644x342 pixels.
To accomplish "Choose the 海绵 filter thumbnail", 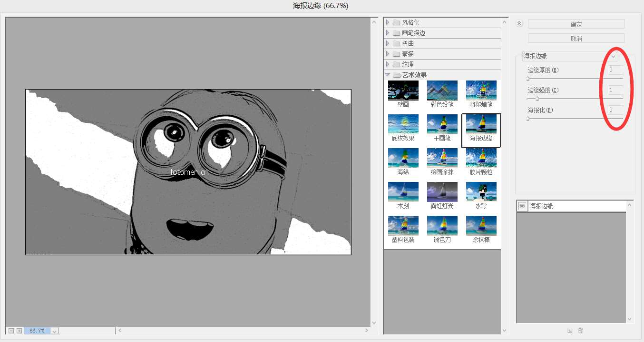I will coord(403,158).
